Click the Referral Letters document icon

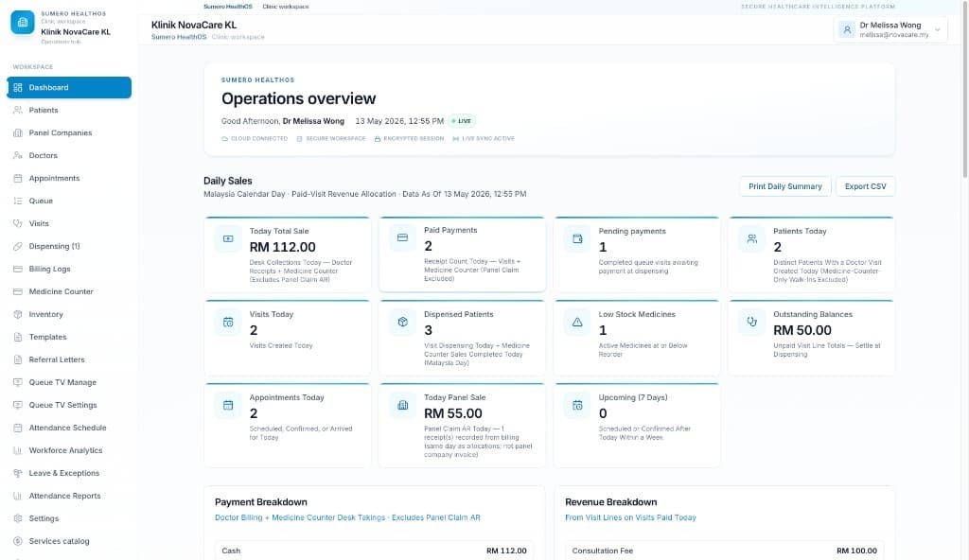[x=18, y=359]
